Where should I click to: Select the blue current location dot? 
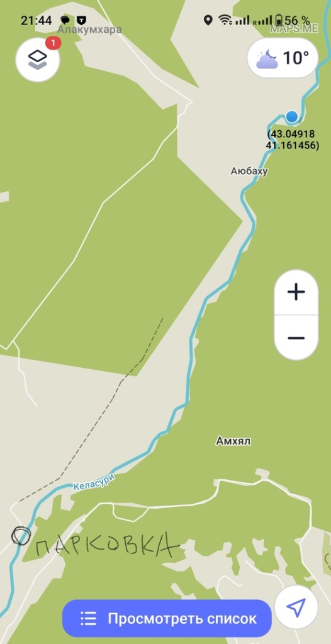(291, 116)
